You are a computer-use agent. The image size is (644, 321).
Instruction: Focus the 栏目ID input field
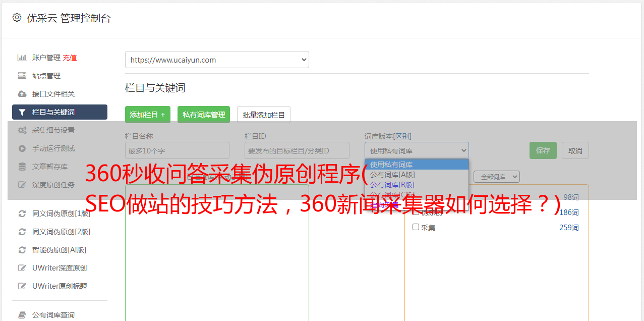click(297, 150)
